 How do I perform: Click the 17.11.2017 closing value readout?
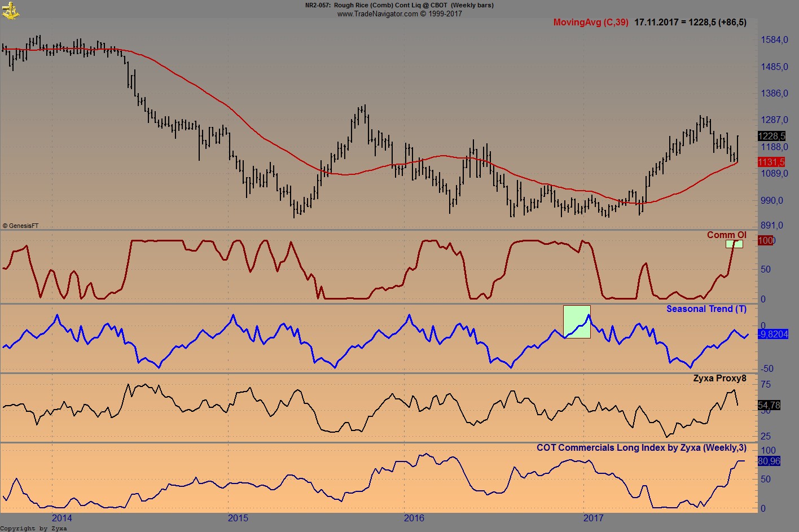pos(691,23)
